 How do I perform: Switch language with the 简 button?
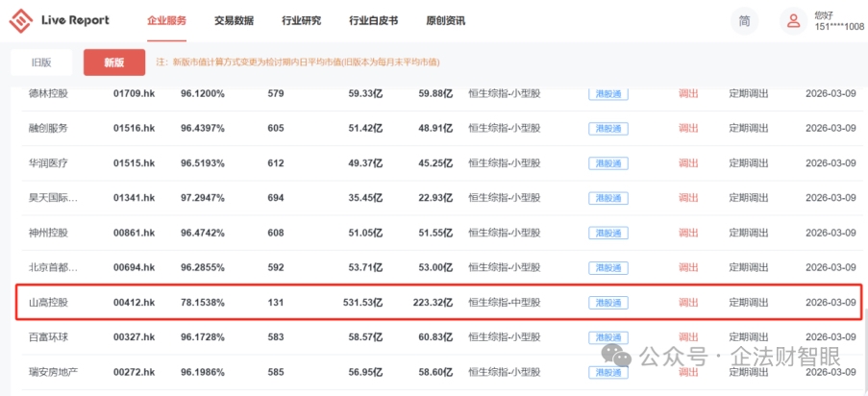[x=745, y=21]
